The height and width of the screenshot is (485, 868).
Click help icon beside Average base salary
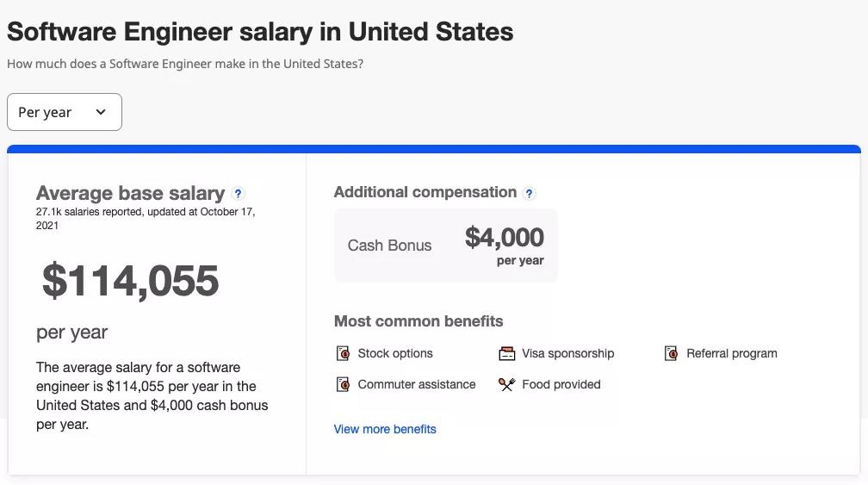pyautogui.click(x=238, y=193)
